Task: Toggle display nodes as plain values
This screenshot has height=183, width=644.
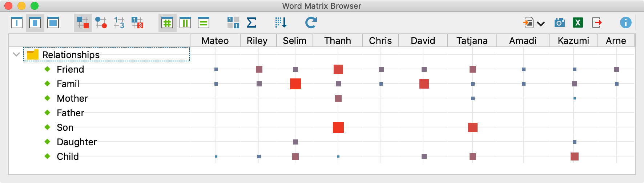Action: coord(119,23)
